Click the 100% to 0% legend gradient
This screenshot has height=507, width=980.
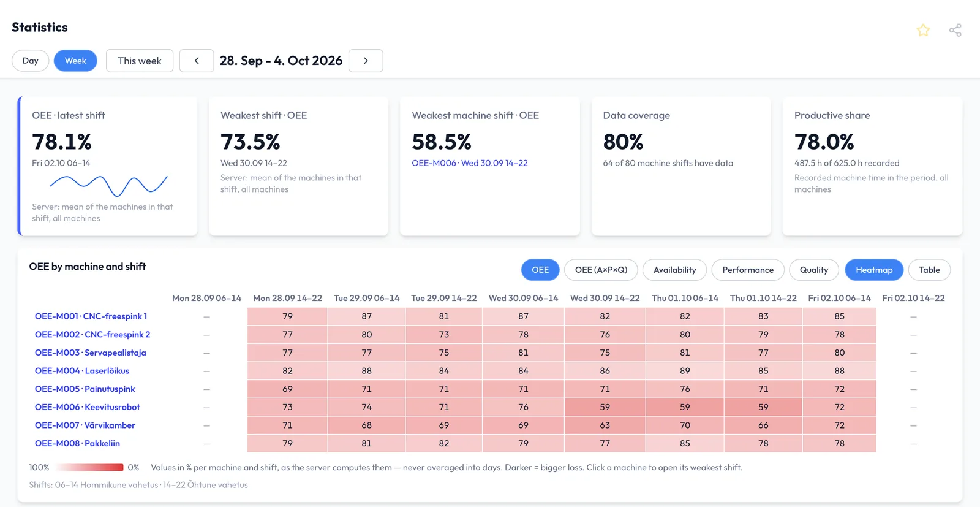88,467
